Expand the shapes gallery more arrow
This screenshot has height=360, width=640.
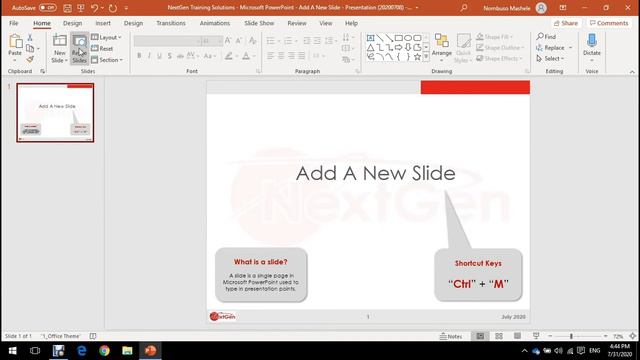click(426, 57)
